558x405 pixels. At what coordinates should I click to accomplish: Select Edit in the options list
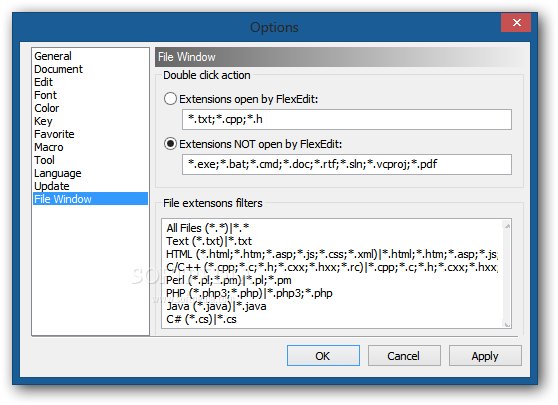(x=43, y=82)
